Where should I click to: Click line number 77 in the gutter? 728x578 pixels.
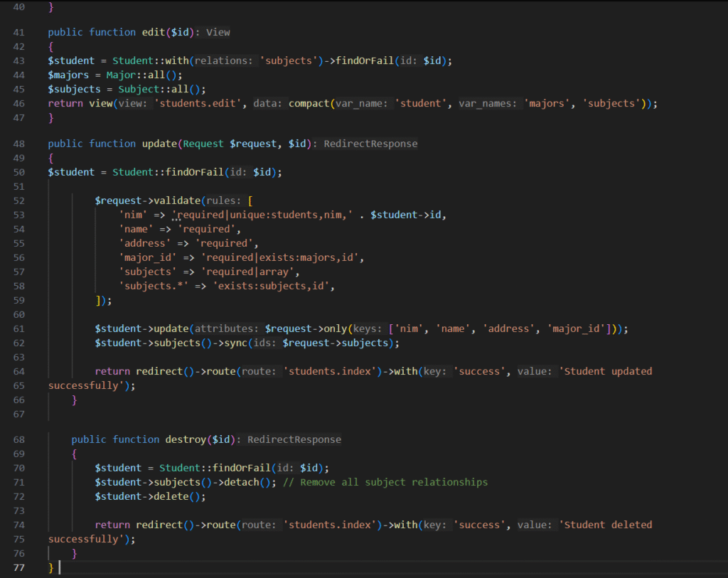click(18, 567)
